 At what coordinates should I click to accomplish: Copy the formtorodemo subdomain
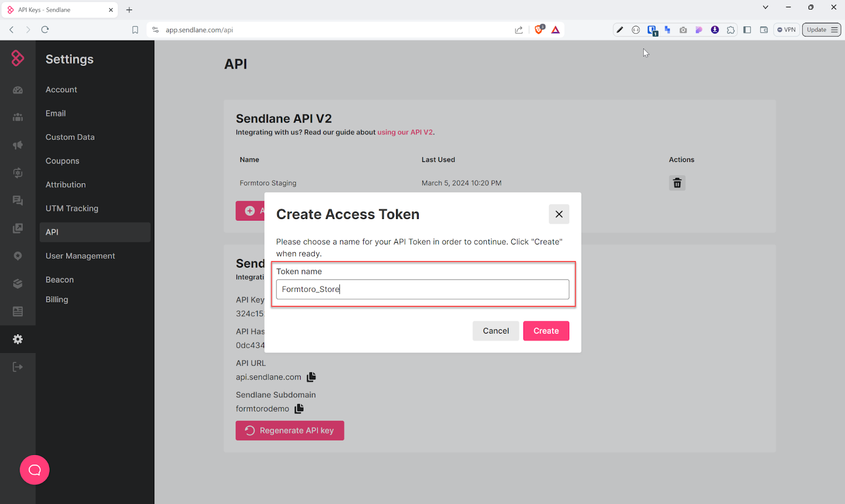point(299,408)
